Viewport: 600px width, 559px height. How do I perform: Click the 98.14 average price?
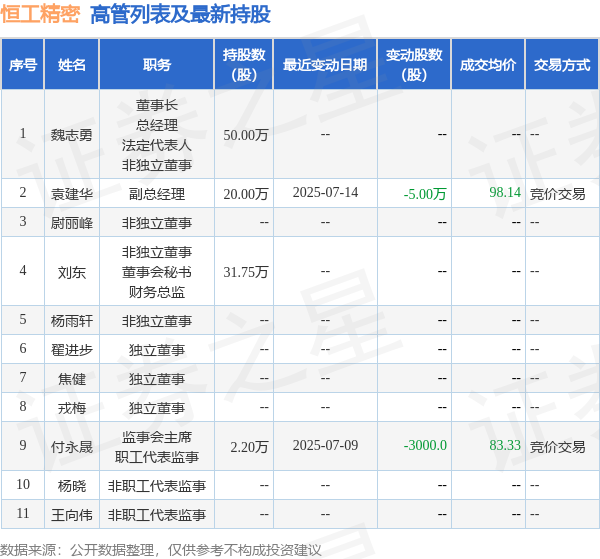pyautogui.click(x=505, y=192)
